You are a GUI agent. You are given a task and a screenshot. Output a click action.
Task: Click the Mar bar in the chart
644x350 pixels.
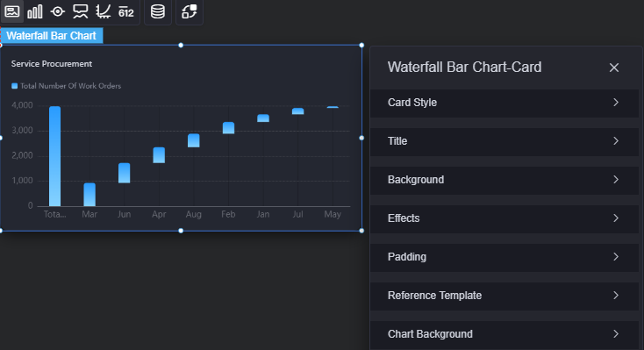89,195
